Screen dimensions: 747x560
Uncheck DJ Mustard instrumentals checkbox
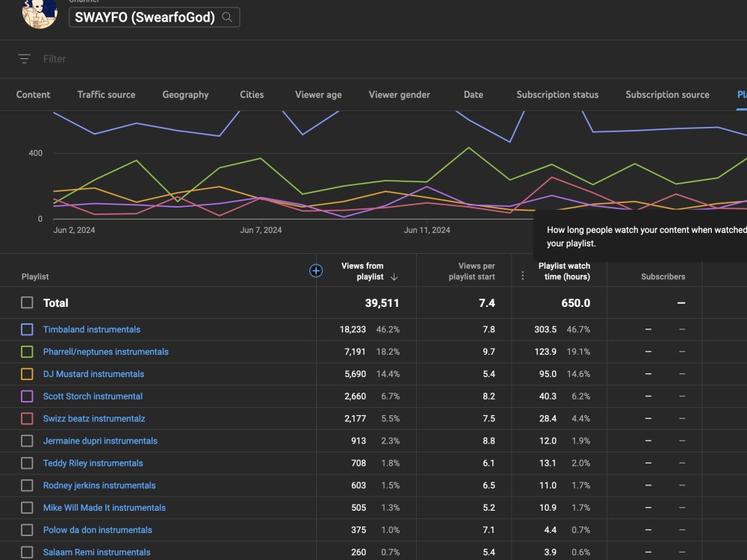27,374
